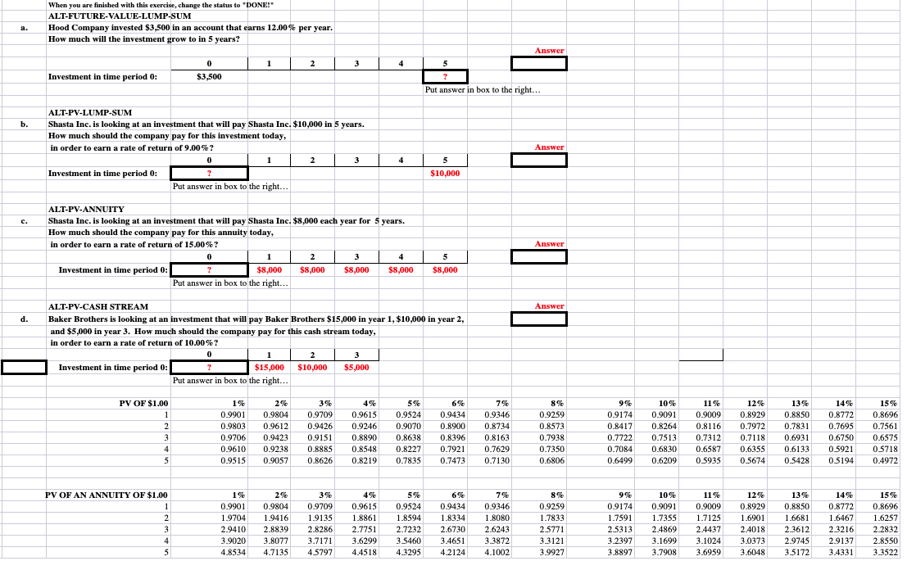
Task: Click the ALT-PV-ANNUITY heading
Action: coord(86,210)
